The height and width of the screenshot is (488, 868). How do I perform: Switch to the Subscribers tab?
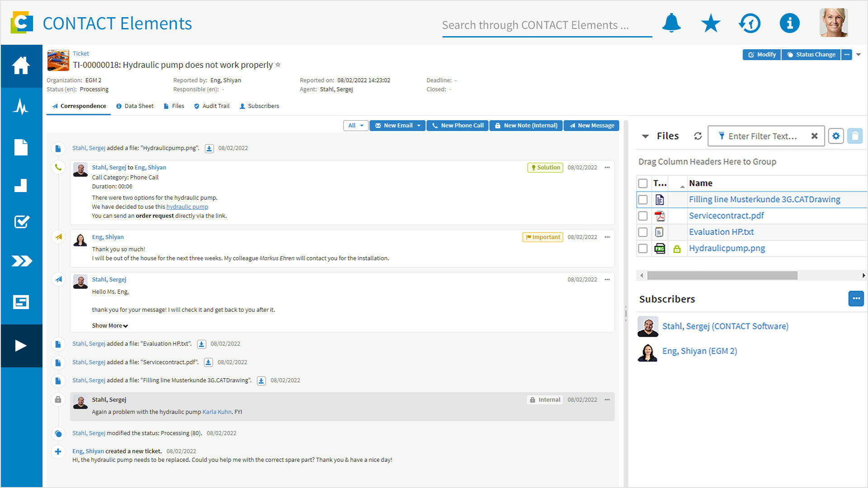(x=259, y=106)
